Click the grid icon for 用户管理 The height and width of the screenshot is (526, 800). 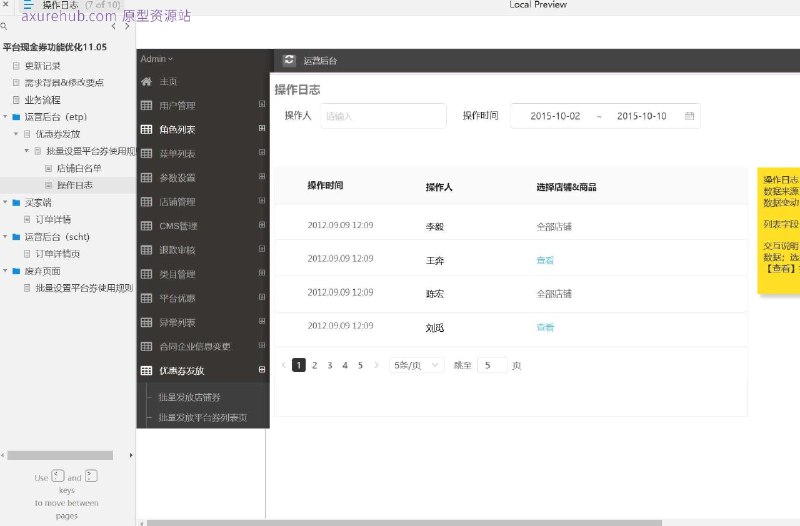pos(146,105)
